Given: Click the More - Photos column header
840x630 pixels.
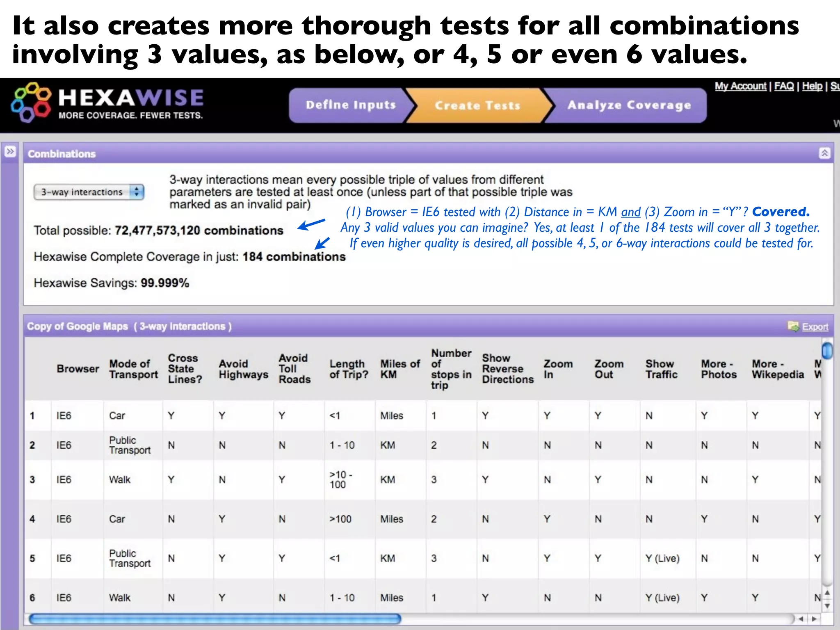Looking at the screenshot, I should (x=719, y=369).
